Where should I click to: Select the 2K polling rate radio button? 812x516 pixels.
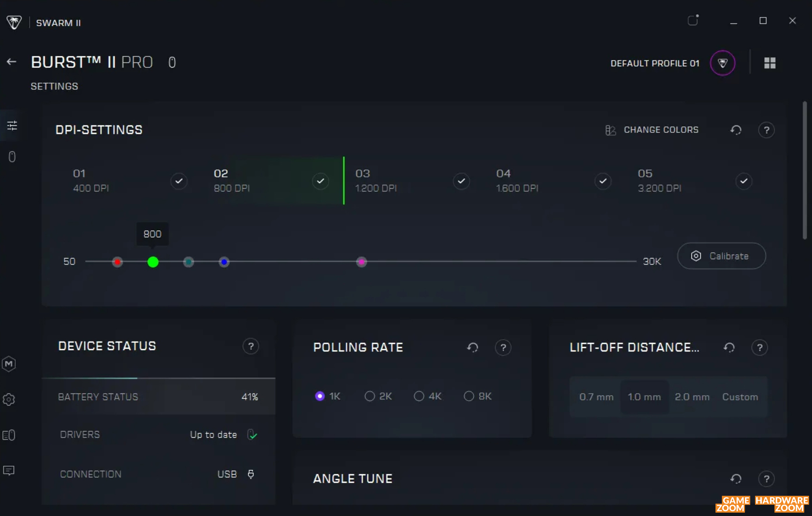tap(369, 396)
